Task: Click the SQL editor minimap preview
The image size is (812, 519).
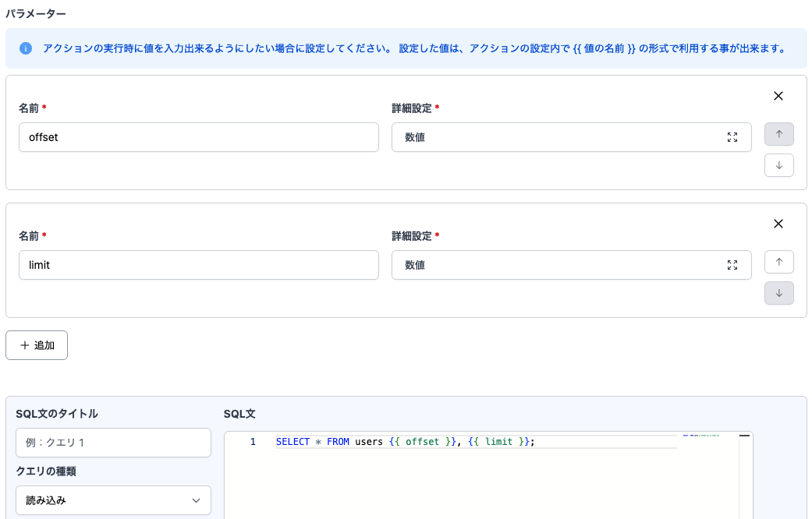Action: [700, 436]
